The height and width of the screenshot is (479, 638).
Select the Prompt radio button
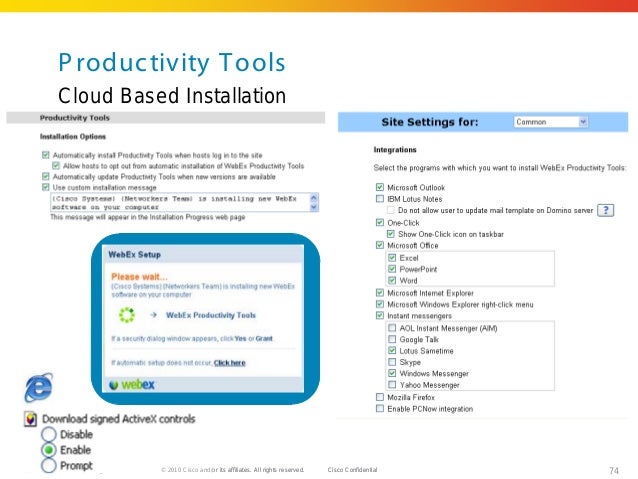pyautogui.click(x=48, y=465)
